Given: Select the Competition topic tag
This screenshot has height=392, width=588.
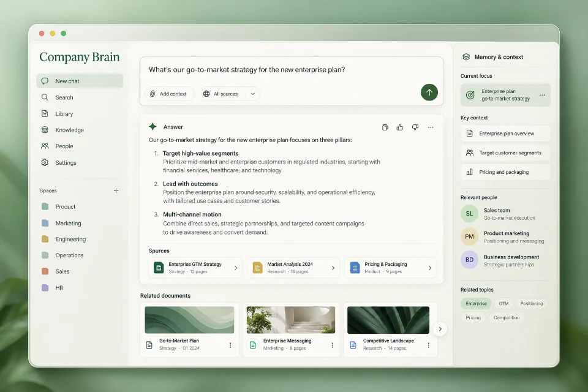Looking at the screenshot, I should [x=507, y=317].
